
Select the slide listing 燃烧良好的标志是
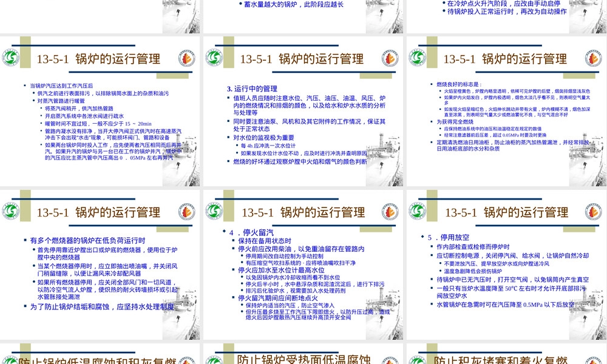507,111
